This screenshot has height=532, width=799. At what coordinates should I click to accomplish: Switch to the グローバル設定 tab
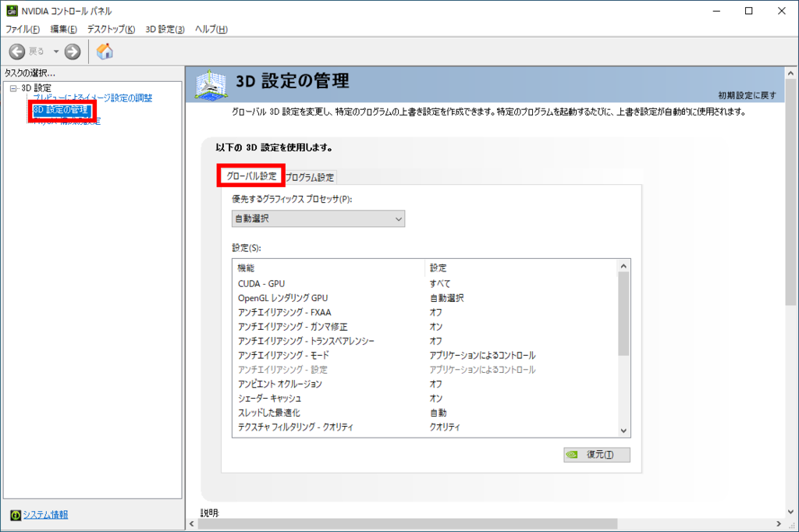click(x=251, y=176)
